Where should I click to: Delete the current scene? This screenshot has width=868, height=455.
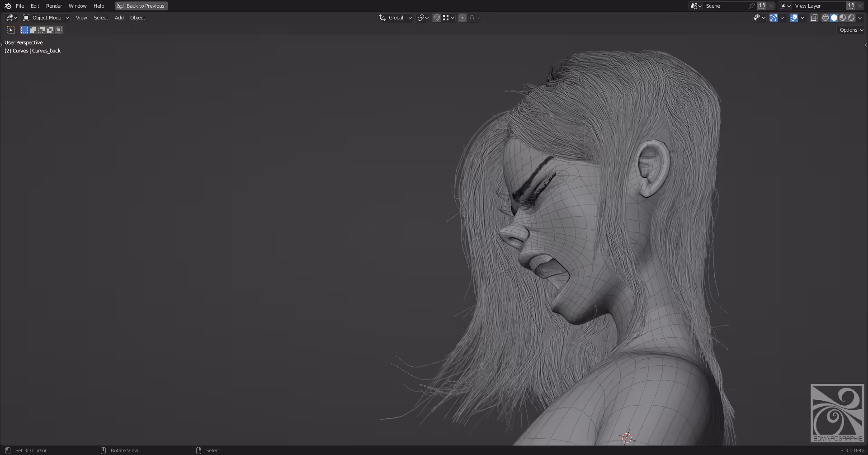771,6
